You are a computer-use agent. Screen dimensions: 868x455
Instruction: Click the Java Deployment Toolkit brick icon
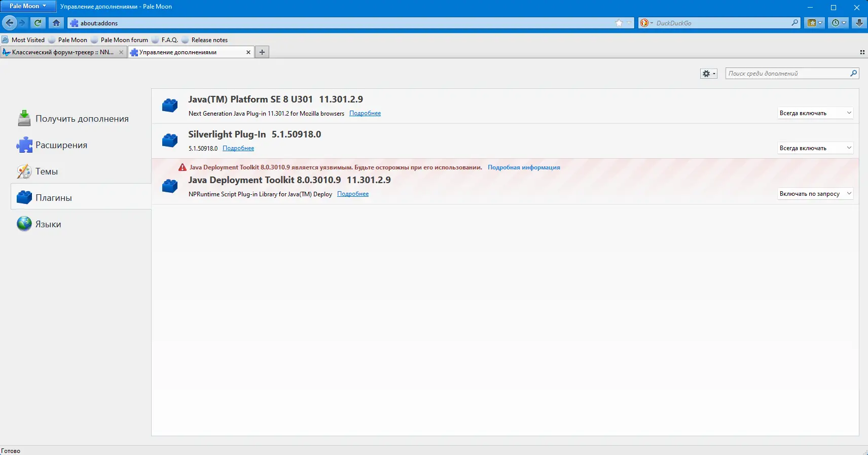click(x=170, y=186)
